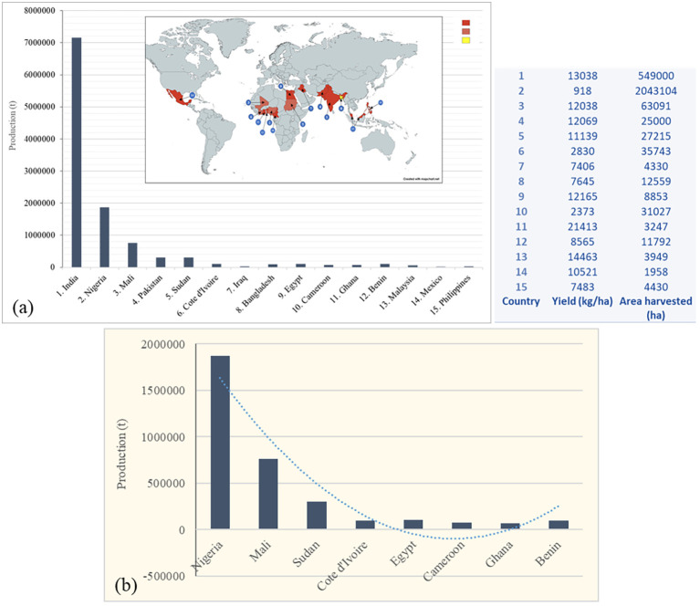Screen dimensions: 700x606
Task: Click the 'Area harvested (ha)' table header
Action: [655, 308]
